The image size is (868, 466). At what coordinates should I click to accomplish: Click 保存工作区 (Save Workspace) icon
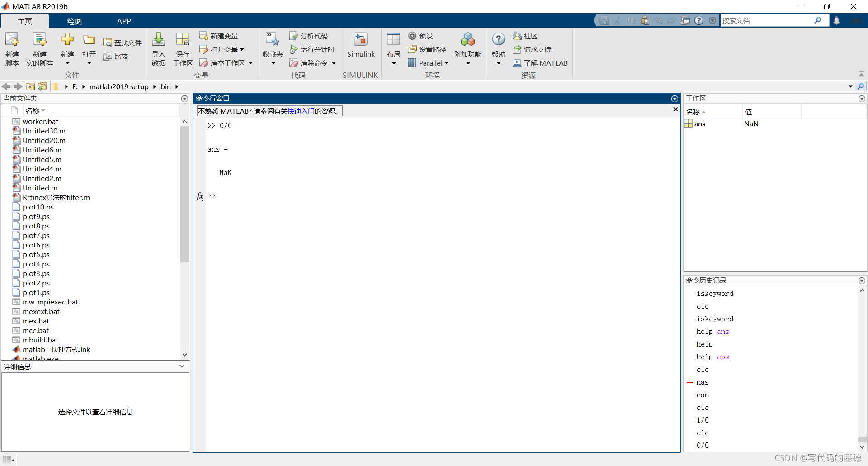(183, 40)
